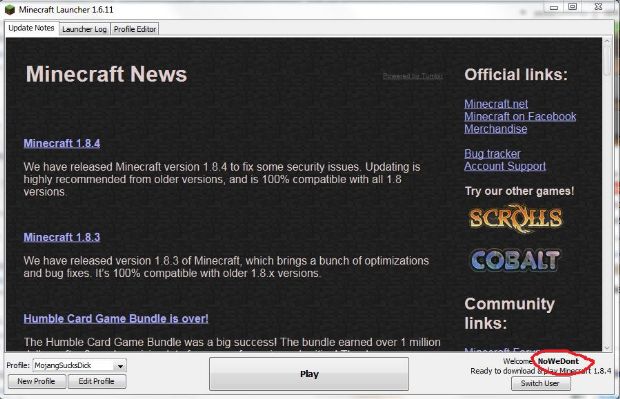Open the Profile Editor tab
The height and width of the screenshot is (399, 620).
coord(135,29)
